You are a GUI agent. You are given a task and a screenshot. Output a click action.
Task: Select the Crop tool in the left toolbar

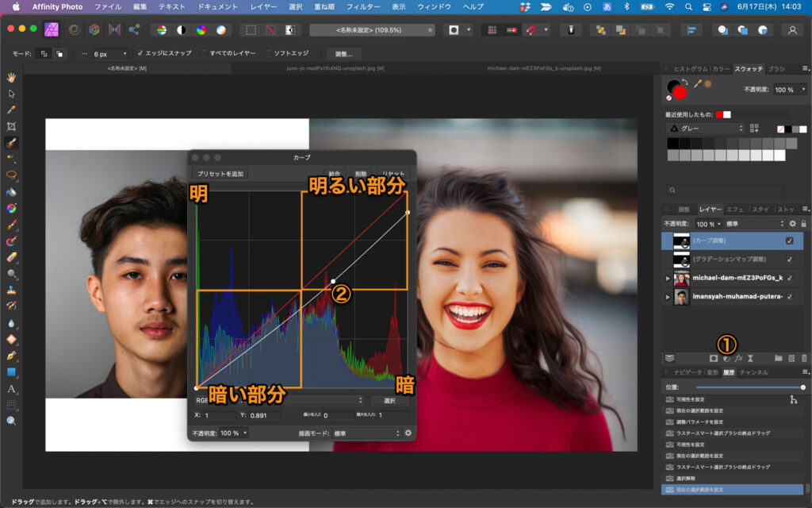[11, 126]
